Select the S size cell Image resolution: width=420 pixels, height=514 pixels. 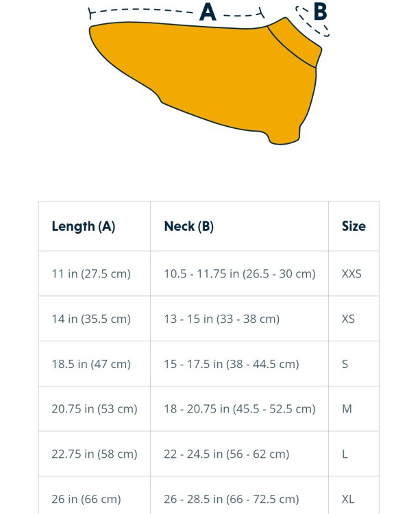[354, 364]
